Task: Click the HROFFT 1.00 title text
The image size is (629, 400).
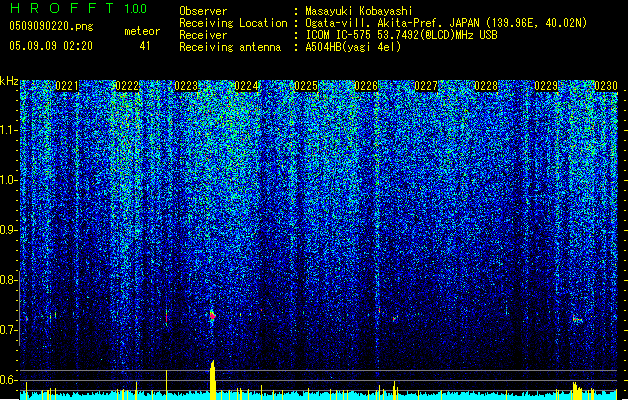Action: 78,8
